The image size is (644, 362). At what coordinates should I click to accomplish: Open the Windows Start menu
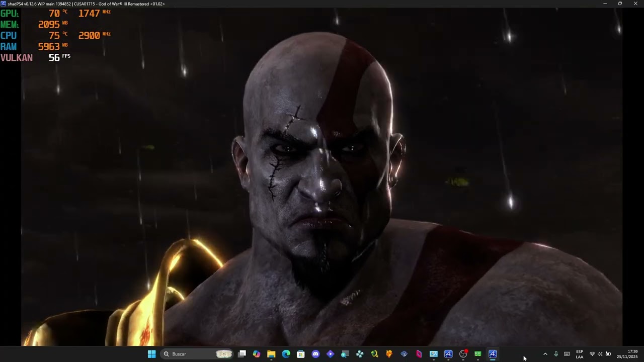[151, 354]
